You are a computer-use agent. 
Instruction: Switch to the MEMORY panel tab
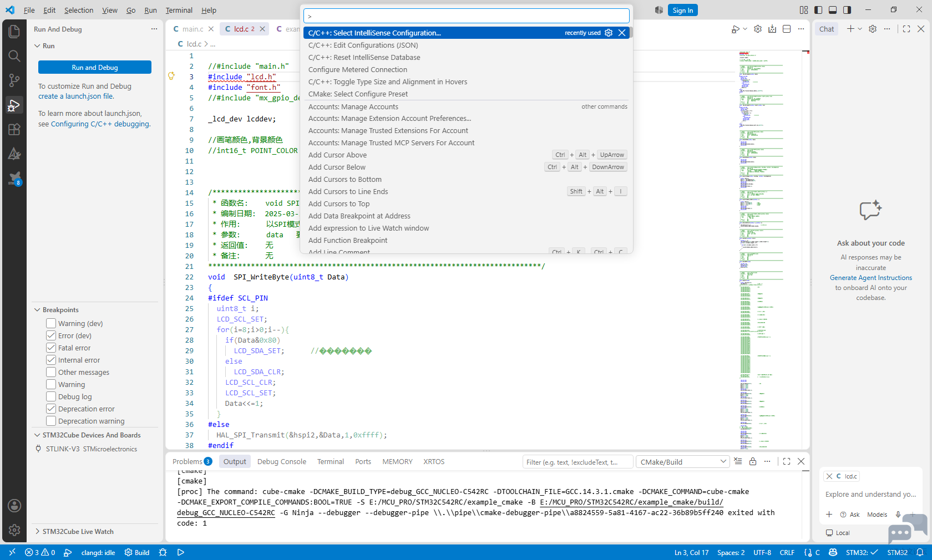pos(397,461)
